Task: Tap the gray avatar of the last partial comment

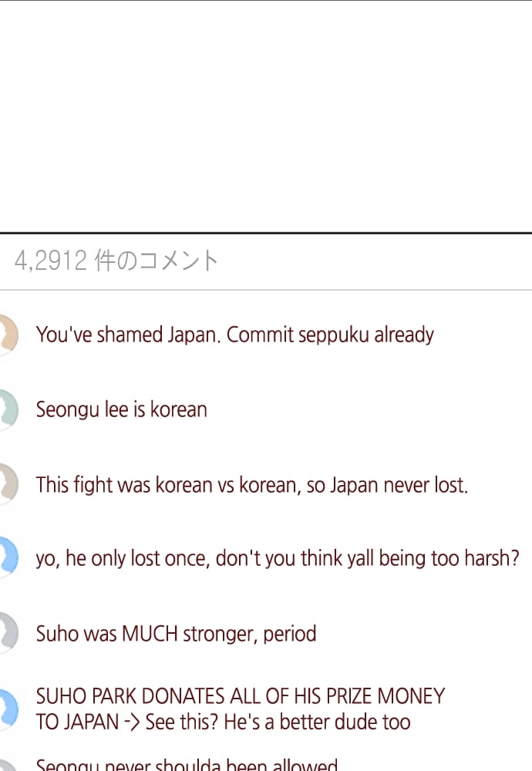Action: (x=7, y=766)
